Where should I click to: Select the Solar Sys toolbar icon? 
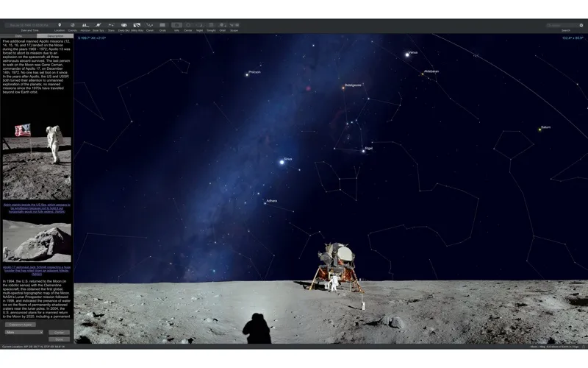98,25
